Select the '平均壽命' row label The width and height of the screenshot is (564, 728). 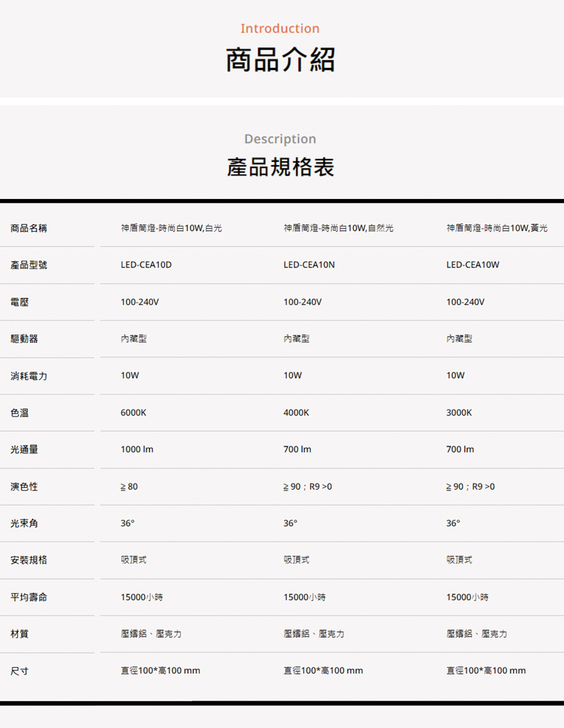pyautogui.click(x=29, y=597)
